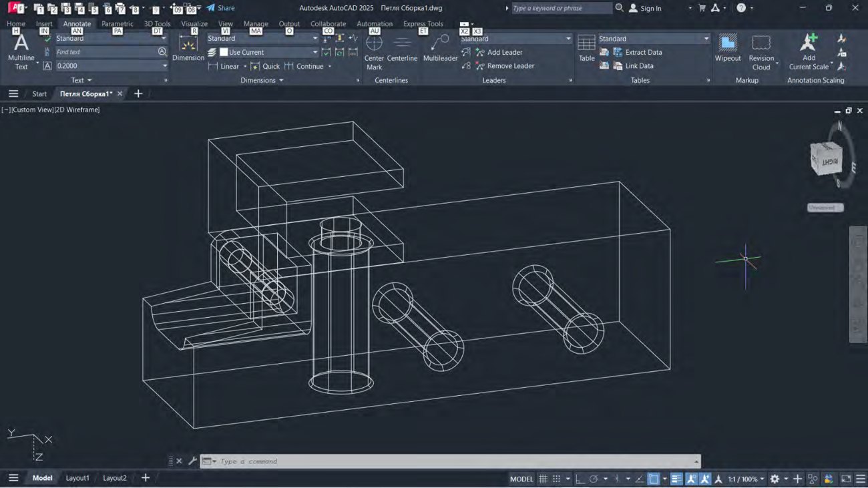Toggle lineweight display in the status bar
Viewport: 868px width, 488px height.
(676, 479)
